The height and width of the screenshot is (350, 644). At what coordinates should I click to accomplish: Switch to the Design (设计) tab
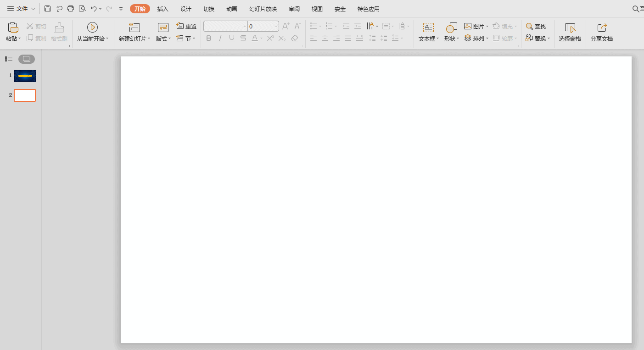pos(186,9)
